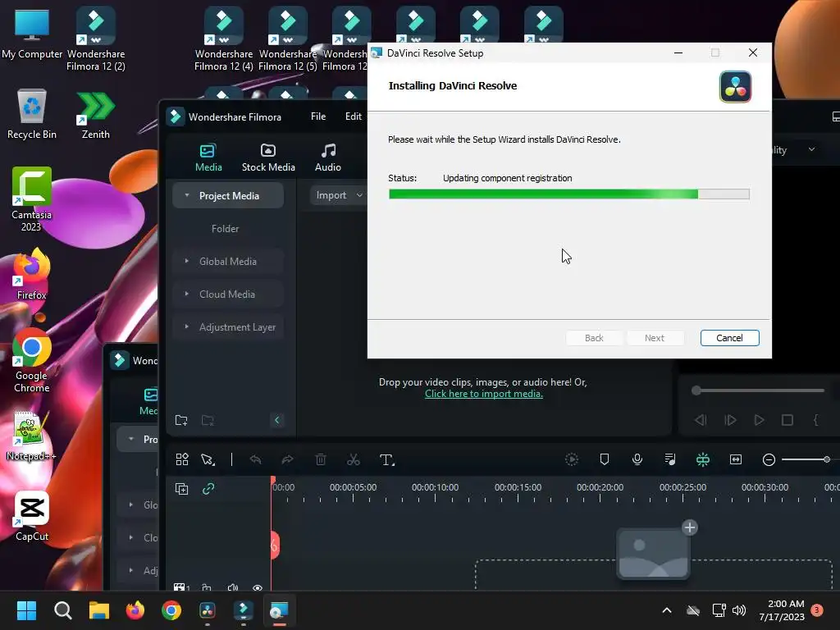Toggle track visibility eye icon
Image resolution: width=840 pixels, height=630 pixels.
[x=258, y=587]
